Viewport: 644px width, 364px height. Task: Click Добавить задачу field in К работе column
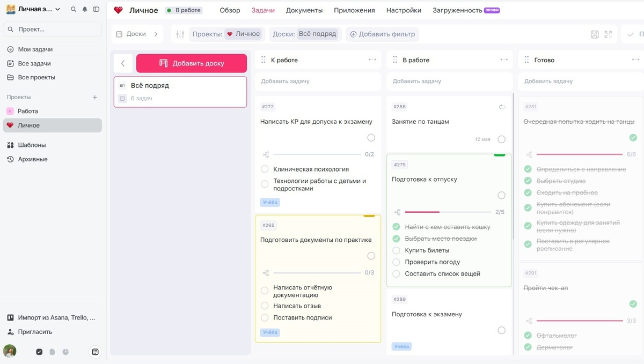tap(318, 81)
